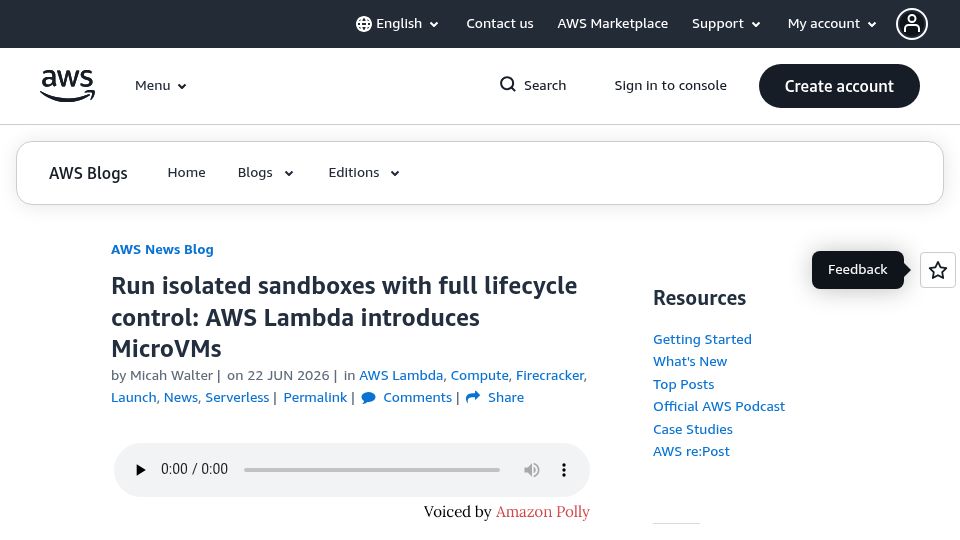Open What's New resource link

click(690, 362)
